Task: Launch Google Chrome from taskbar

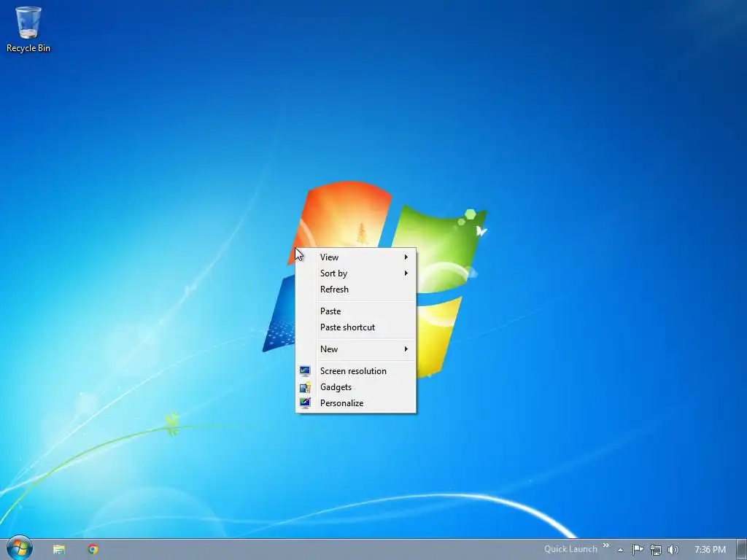Action: pos(93,550)
